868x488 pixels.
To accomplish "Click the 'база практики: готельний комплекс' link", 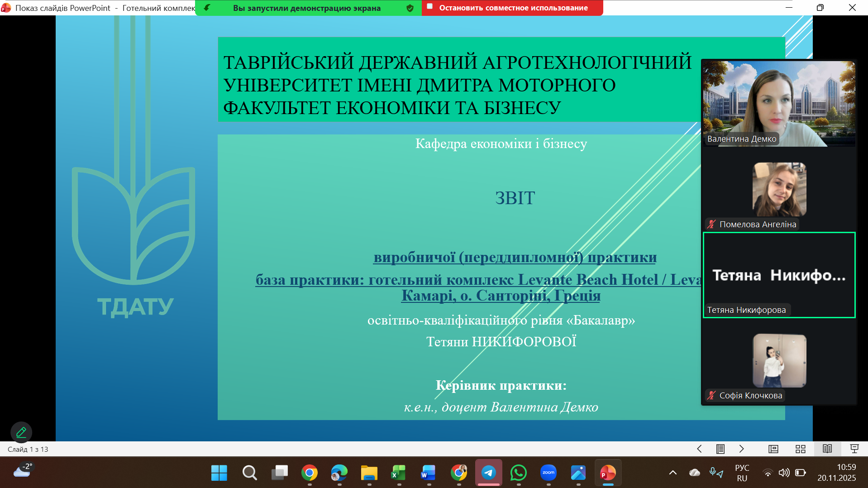I will click(x=385, y=280).
